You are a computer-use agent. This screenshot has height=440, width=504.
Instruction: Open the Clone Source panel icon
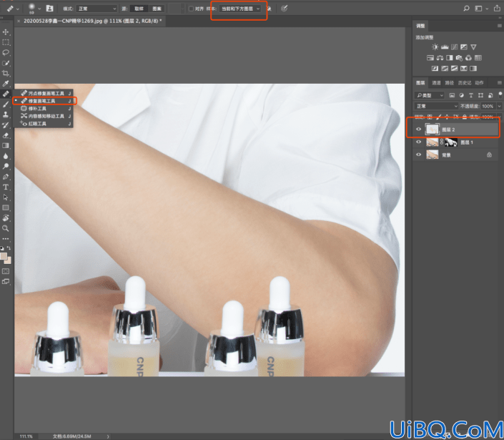tap(49, 9)
